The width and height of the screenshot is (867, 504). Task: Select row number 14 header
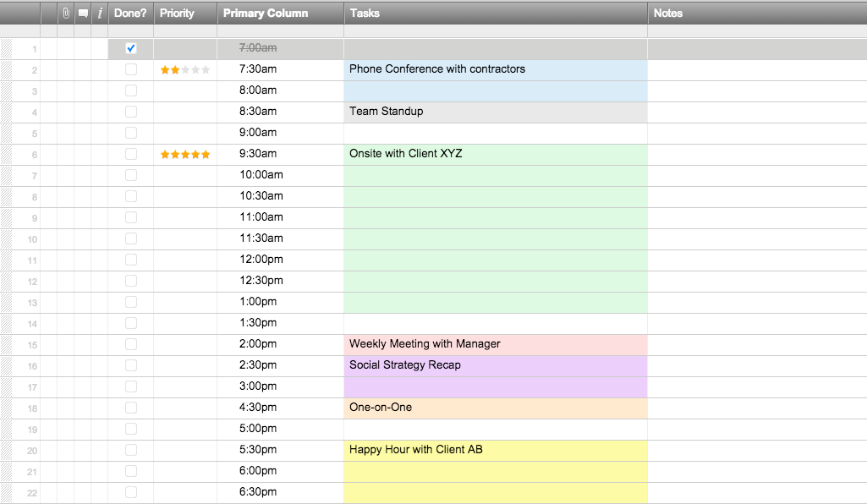[32, 324]
